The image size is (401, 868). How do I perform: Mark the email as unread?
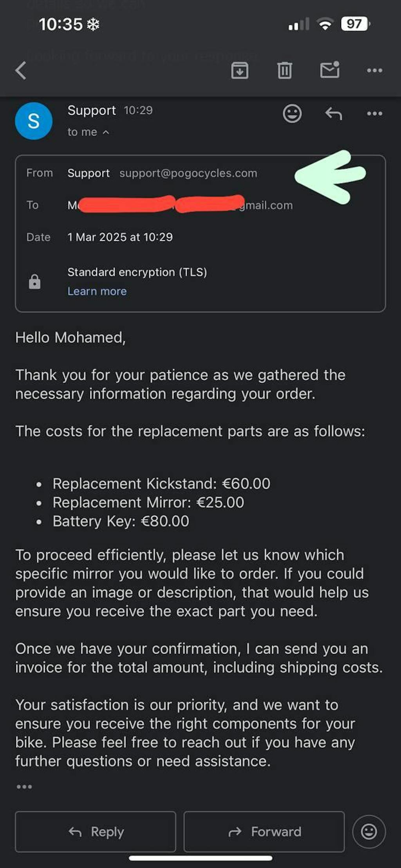tap(330, 70)
